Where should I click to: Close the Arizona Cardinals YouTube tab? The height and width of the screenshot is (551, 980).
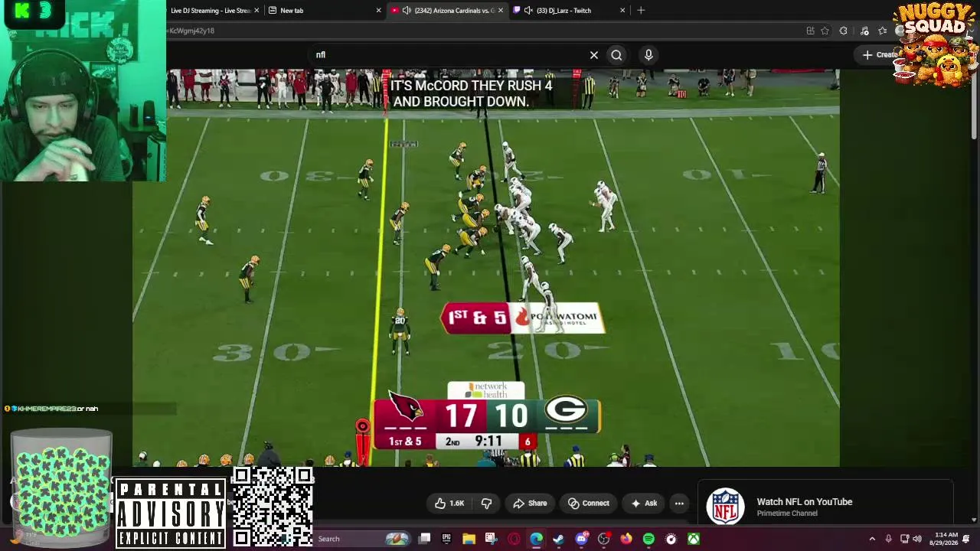tap(501, 11)
